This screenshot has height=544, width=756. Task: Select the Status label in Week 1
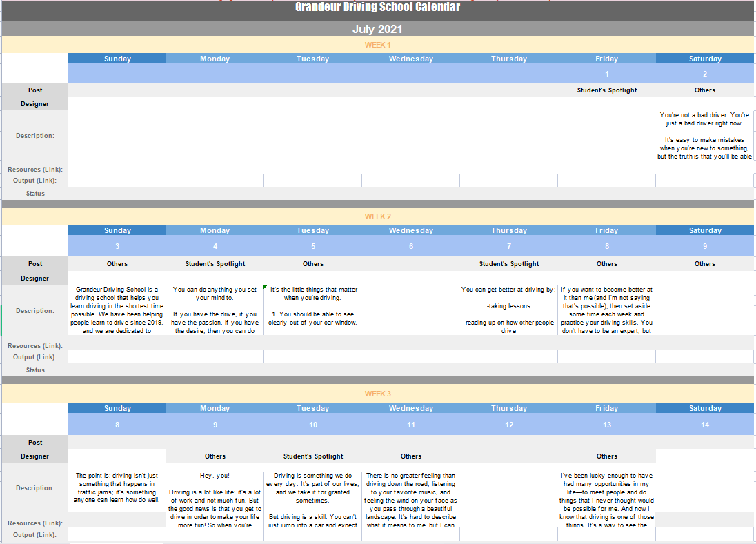pyautogui.click(x=35, y=194)
